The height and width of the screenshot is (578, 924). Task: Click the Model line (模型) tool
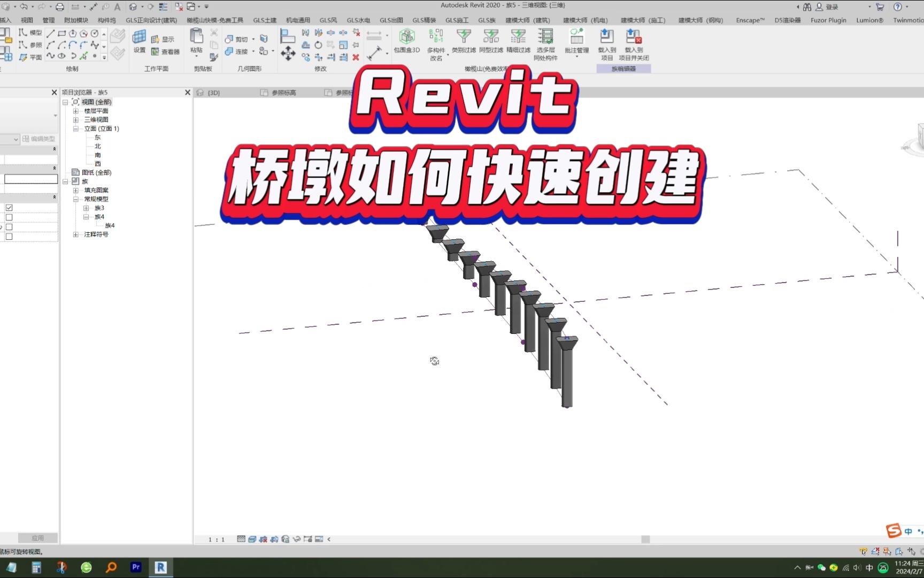(30, 33)
